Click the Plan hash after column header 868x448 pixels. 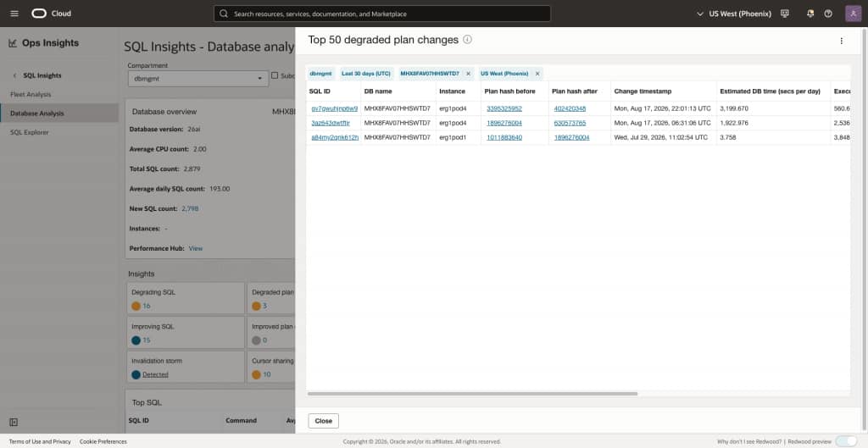coord(575,91)
